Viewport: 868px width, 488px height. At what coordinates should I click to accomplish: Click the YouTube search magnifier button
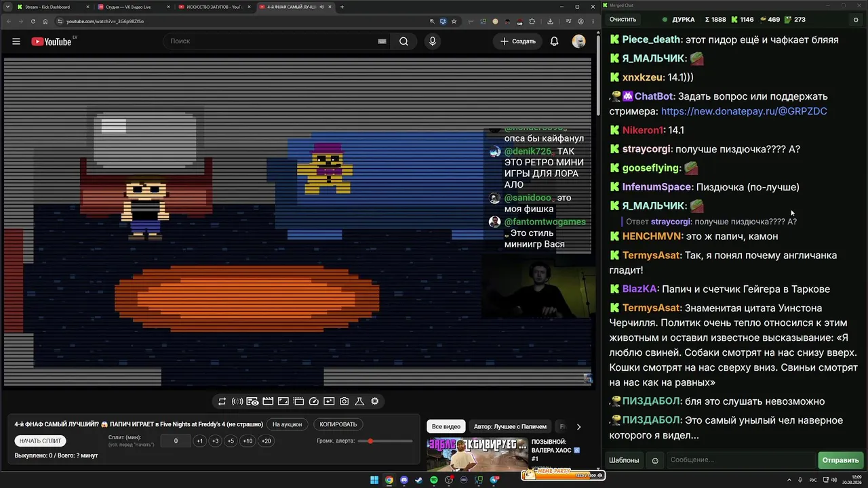(403, 41)
